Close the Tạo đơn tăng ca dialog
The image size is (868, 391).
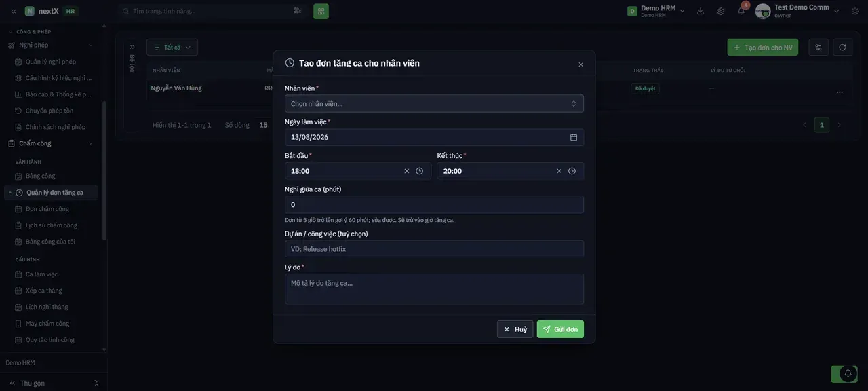click(x=580, y=64)
